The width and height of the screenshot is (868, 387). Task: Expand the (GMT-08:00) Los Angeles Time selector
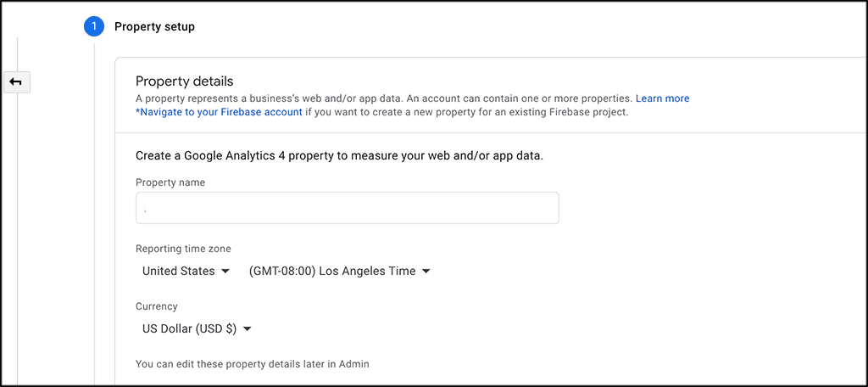[332, 272]
